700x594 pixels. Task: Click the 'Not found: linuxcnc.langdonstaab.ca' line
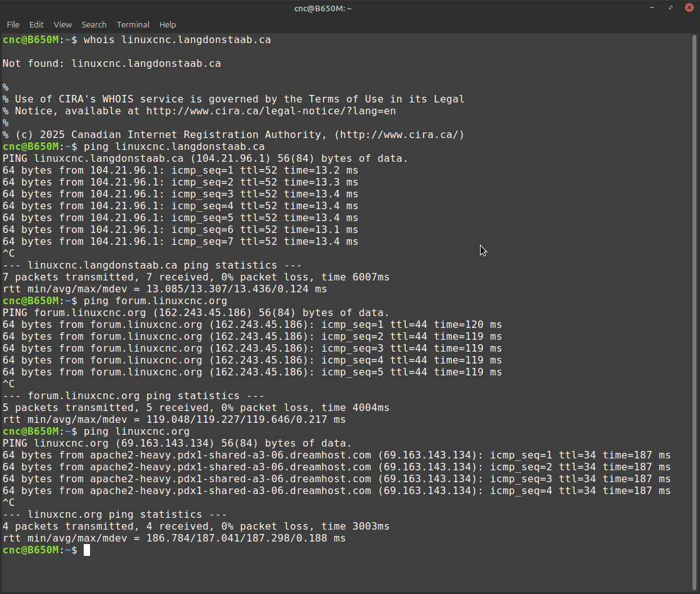pyautogui.click(x=111, y=64)
